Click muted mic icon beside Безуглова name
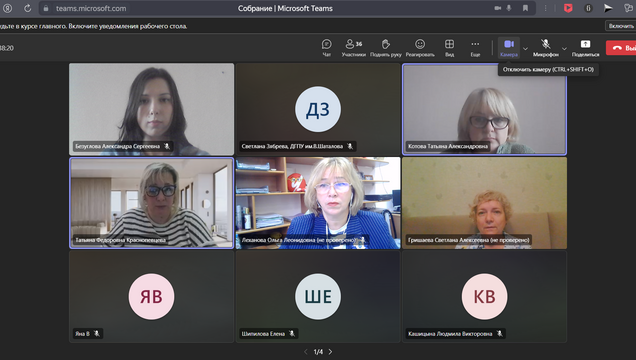The height and width of the screenshot is (360, 636). 167,146
